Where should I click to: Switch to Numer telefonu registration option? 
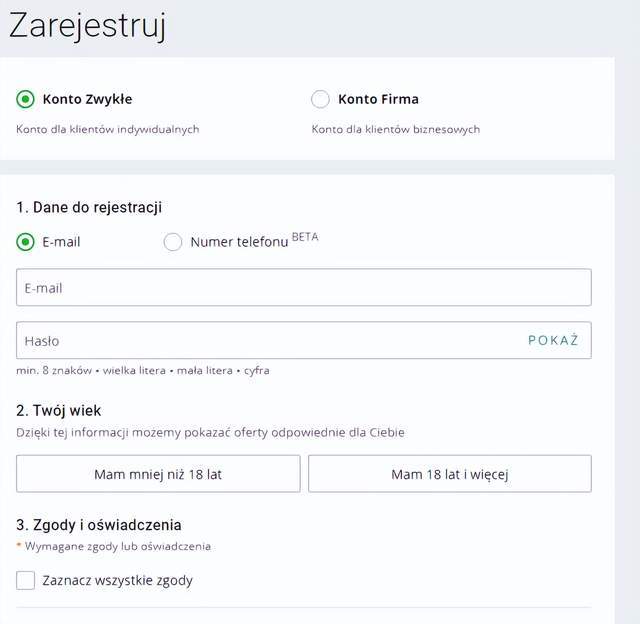(x=173, y=242)
